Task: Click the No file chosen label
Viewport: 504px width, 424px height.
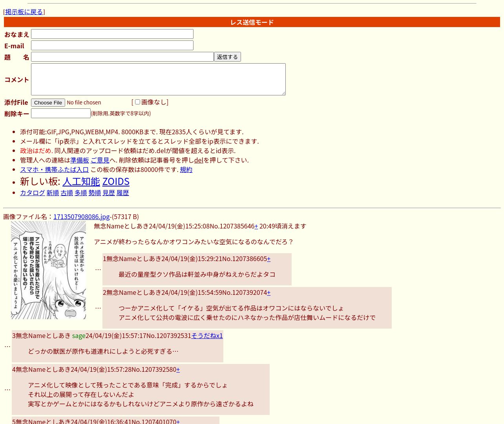Action: (x=84, y=102)
